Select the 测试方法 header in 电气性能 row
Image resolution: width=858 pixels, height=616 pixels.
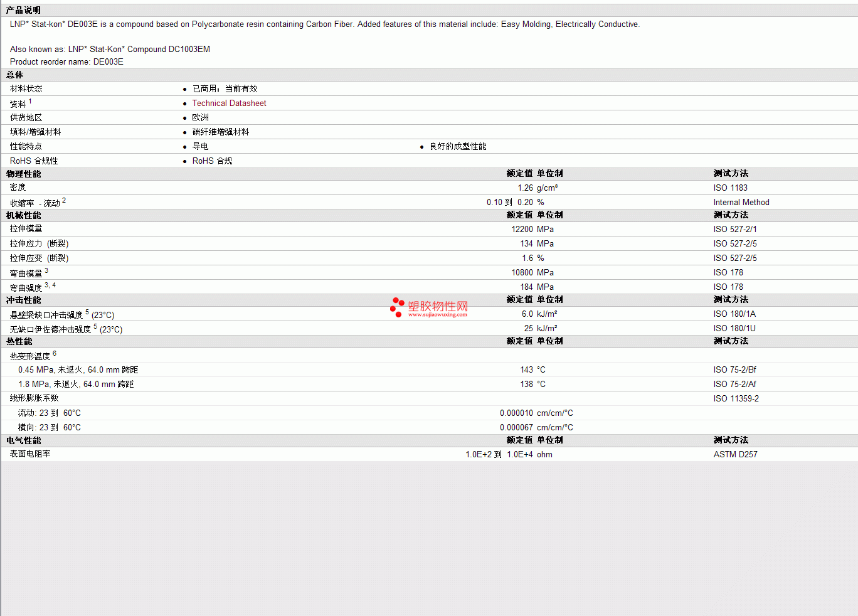pyautogui.click(x=731, y=440)
